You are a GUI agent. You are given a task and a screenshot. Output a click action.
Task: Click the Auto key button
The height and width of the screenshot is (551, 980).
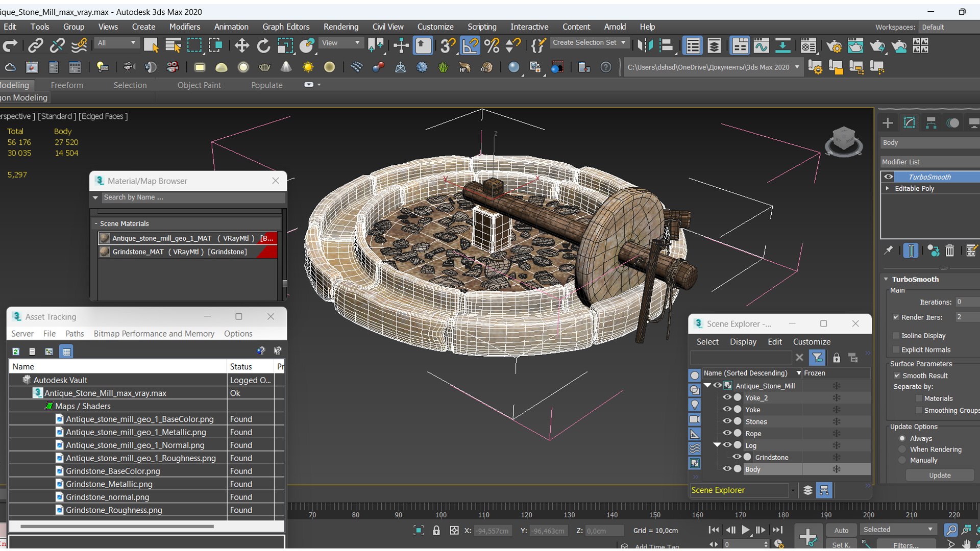pyautogui.click(x=841, y=531)
